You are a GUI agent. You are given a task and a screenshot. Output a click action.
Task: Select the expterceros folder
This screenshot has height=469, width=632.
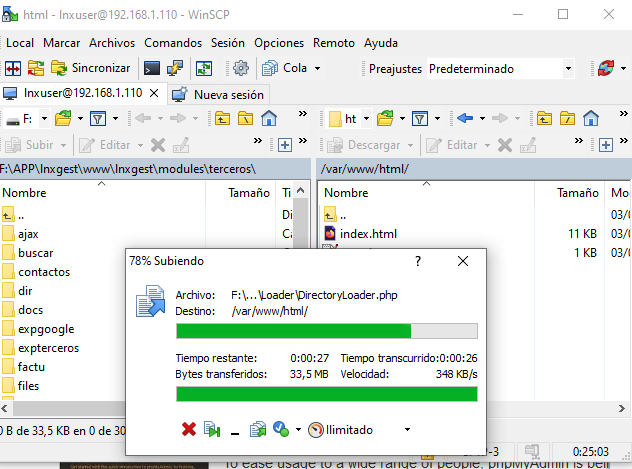click(x=48, y=348)
